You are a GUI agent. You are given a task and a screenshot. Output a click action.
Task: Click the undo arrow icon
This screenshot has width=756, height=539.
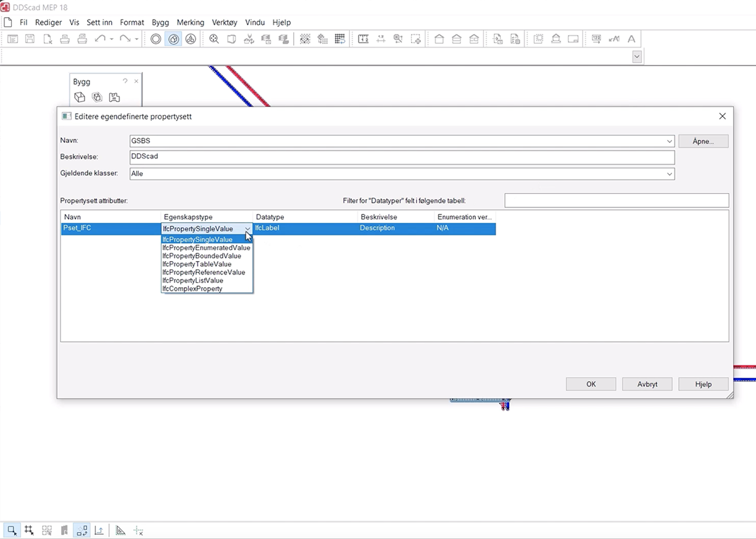click(101, 39)
